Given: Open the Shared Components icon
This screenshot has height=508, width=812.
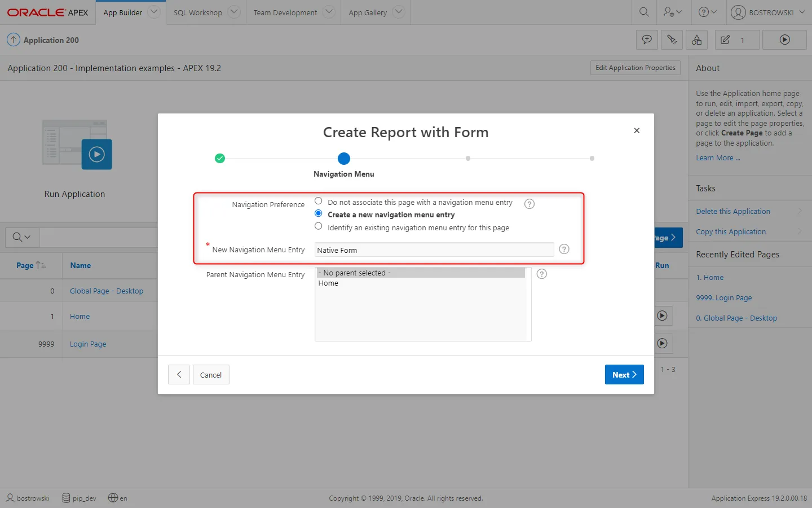Looking at the screenshot, I should coord(696,40).
